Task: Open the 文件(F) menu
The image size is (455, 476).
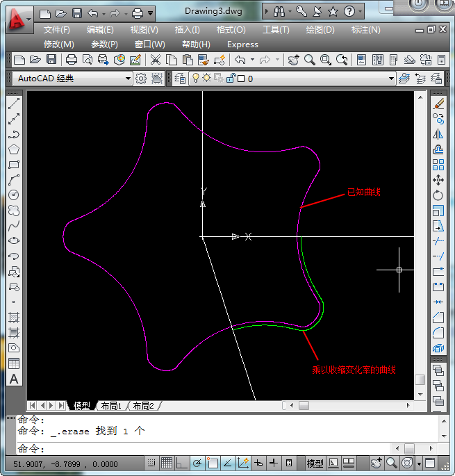Action: point(56,30)
